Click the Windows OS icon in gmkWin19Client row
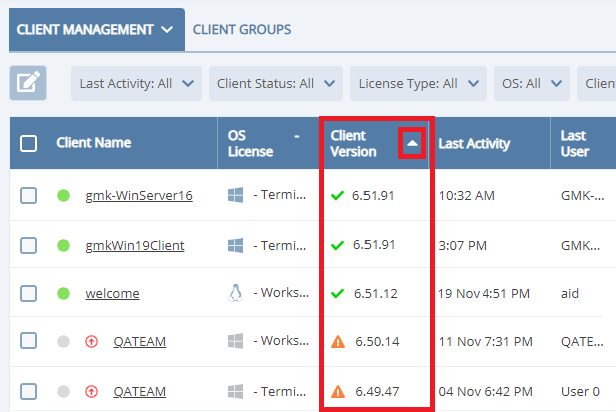This screenshot has width=616, height=412. point(235,245)
